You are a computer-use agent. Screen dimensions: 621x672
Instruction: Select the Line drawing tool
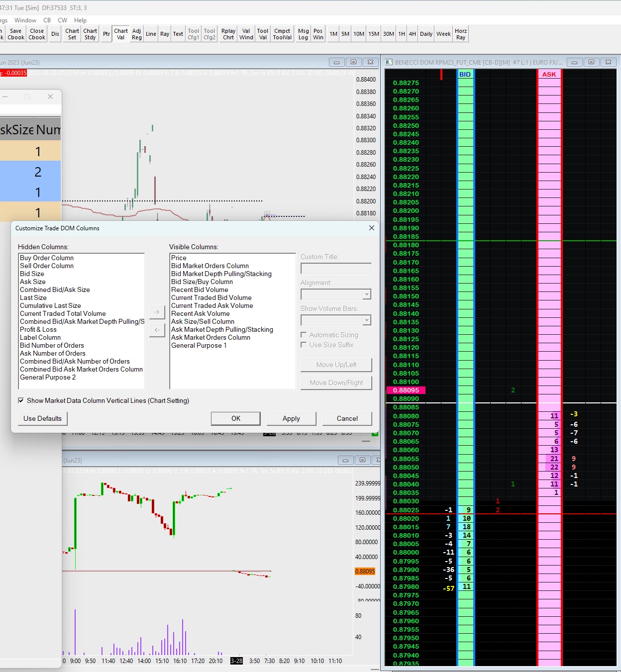click(151, 34)
